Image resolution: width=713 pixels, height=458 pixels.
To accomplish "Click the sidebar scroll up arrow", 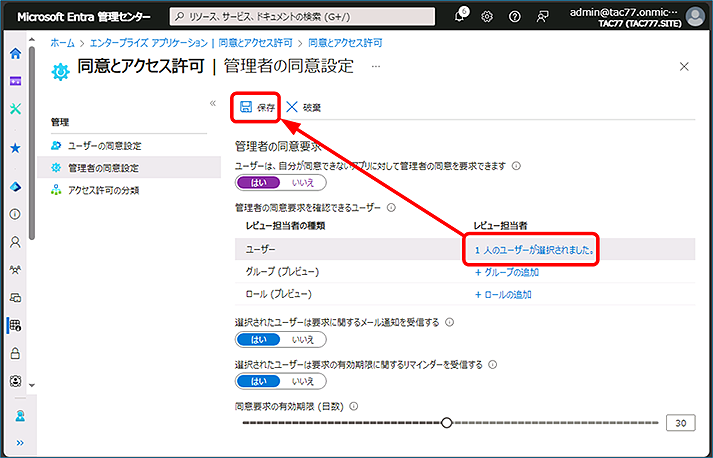I will pos(31,40).
